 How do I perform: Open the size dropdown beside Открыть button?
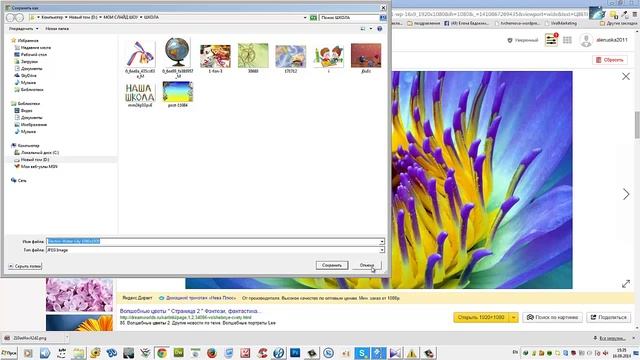pyautogui.click(x=514, y=317)
